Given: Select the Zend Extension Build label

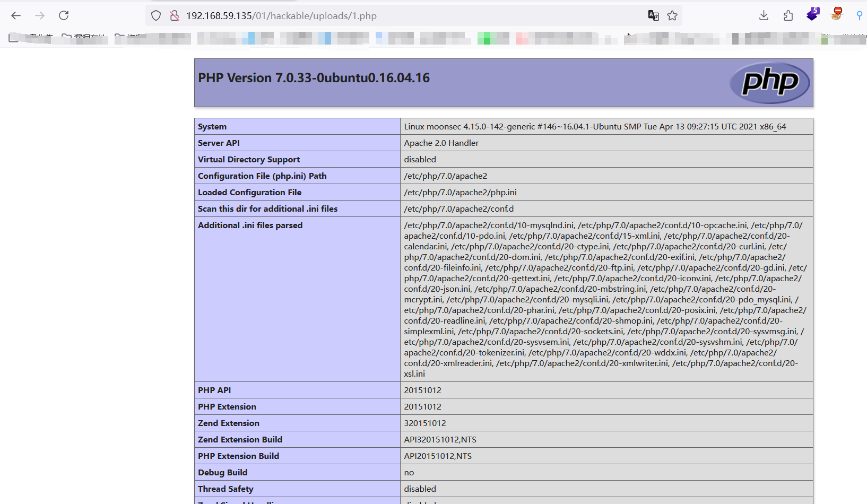Looking at the screenshot, I should pos(240,439).
